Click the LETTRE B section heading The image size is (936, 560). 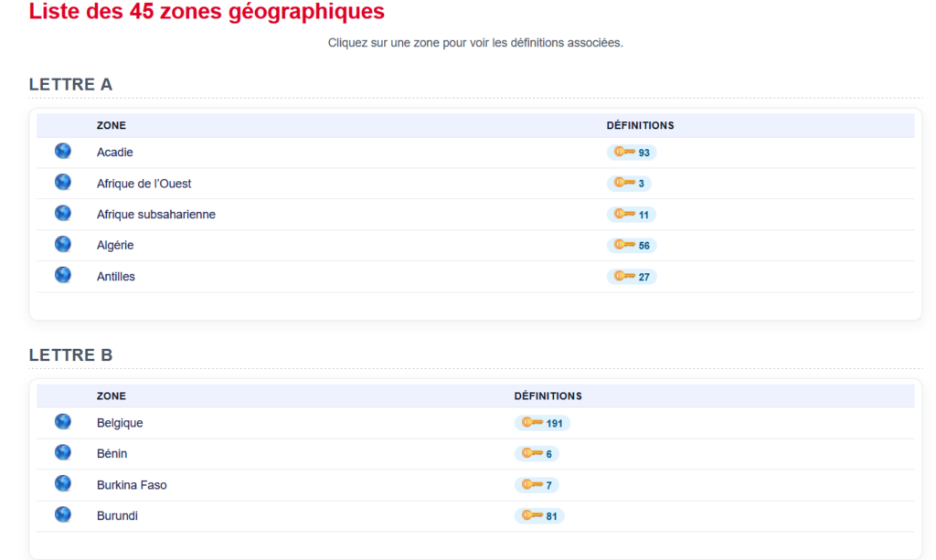(x=70, y=354)
